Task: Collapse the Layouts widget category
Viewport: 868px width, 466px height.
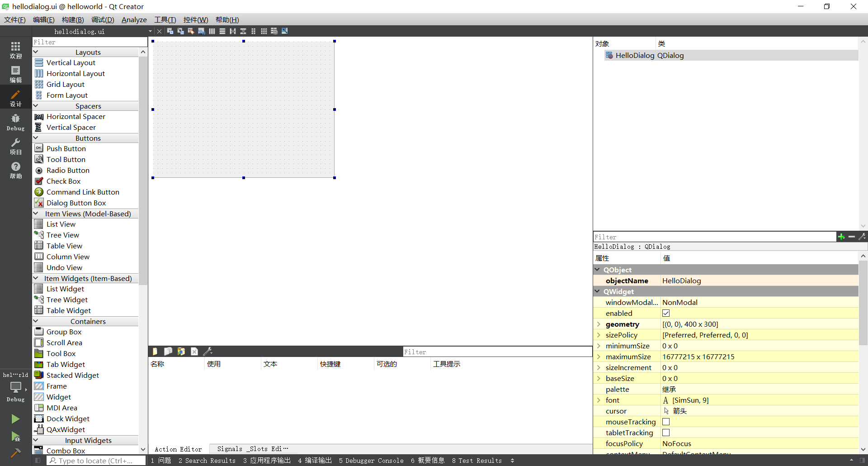Action: point(36,52)
